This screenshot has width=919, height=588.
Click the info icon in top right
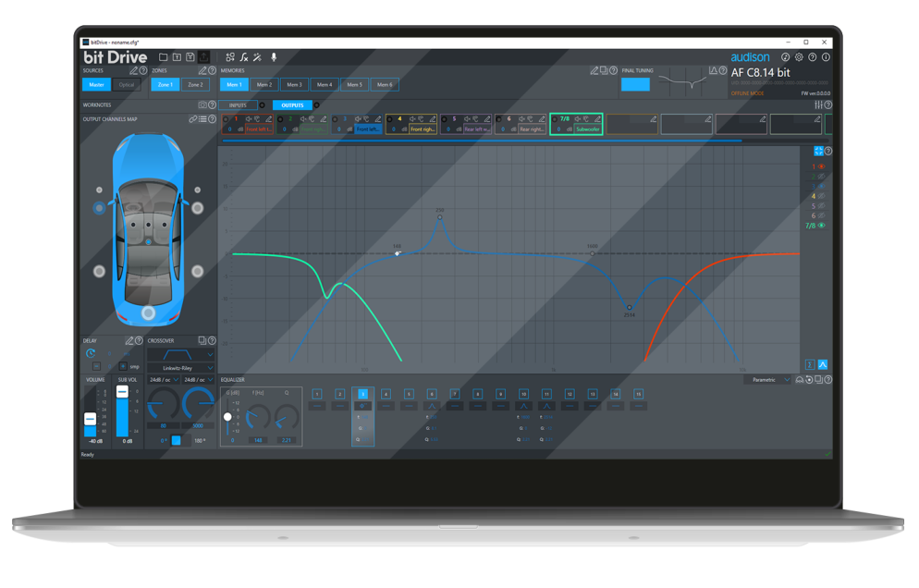coord(826,57)
